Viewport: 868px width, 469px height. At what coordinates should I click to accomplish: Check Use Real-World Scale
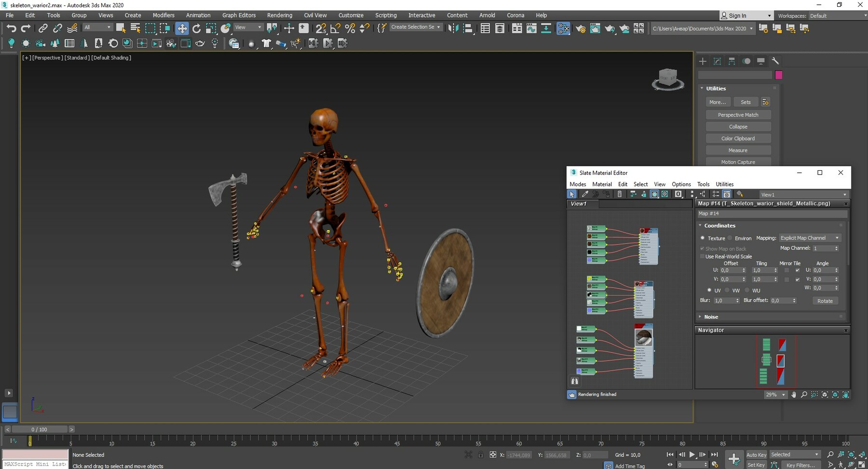click(702, 256)
